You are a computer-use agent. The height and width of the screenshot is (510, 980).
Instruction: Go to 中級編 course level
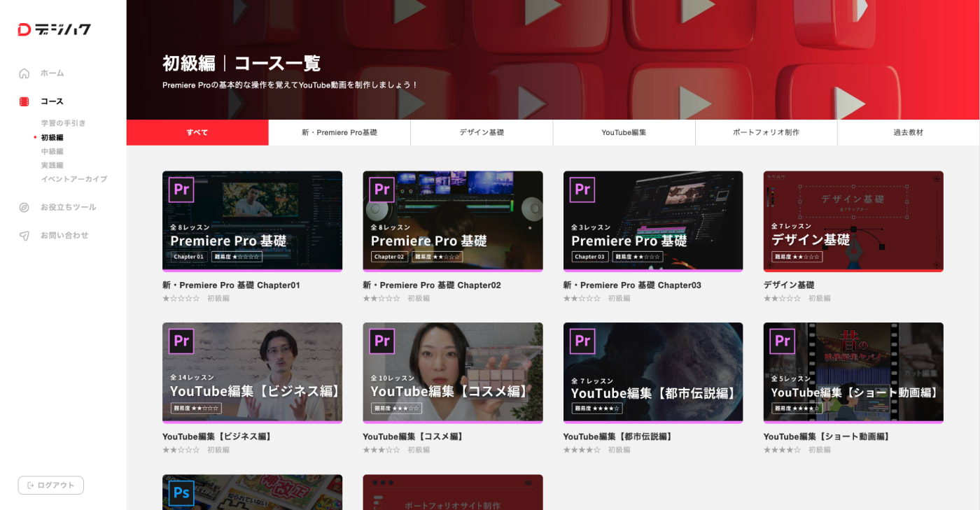[52, 151]
